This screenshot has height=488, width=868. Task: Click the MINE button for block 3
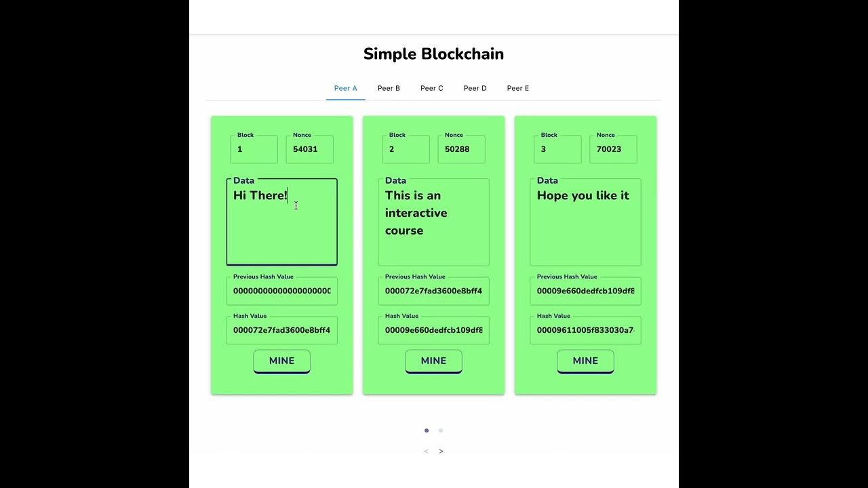pos(585,361)
